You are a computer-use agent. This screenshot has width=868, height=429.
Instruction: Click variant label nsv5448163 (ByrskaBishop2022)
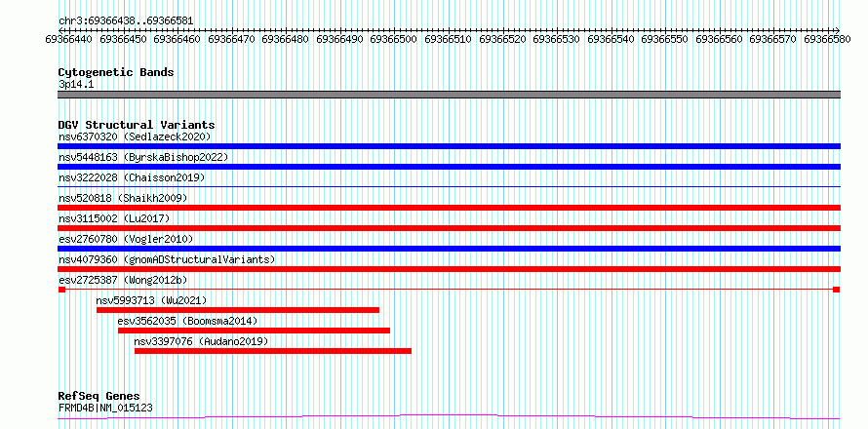(142, 157)
